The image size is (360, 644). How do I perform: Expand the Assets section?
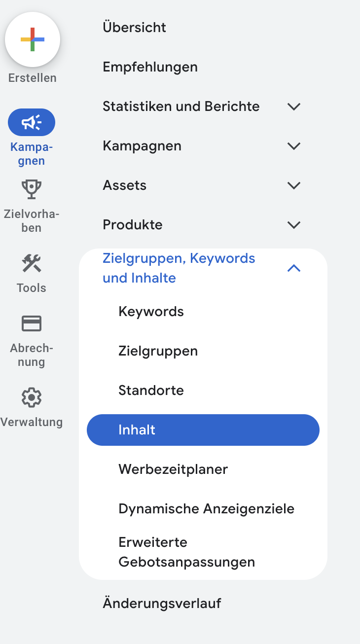[293, 185]
